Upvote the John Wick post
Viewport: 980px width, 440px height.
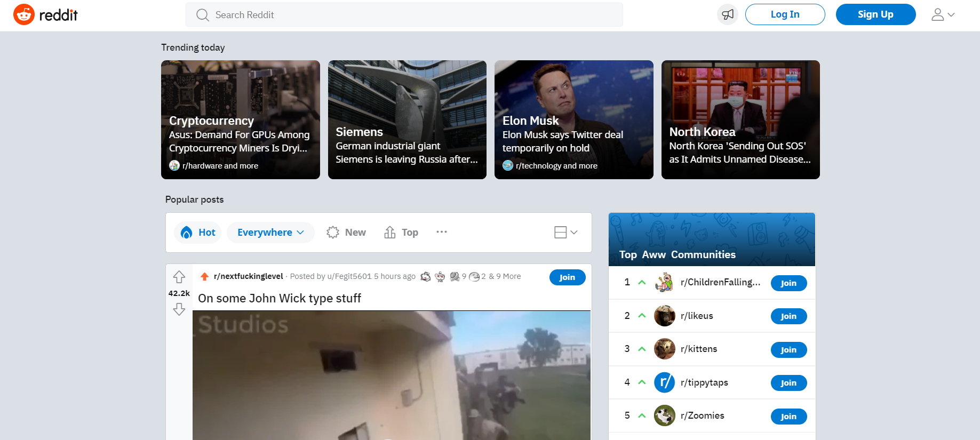click(x=179, y=277)
